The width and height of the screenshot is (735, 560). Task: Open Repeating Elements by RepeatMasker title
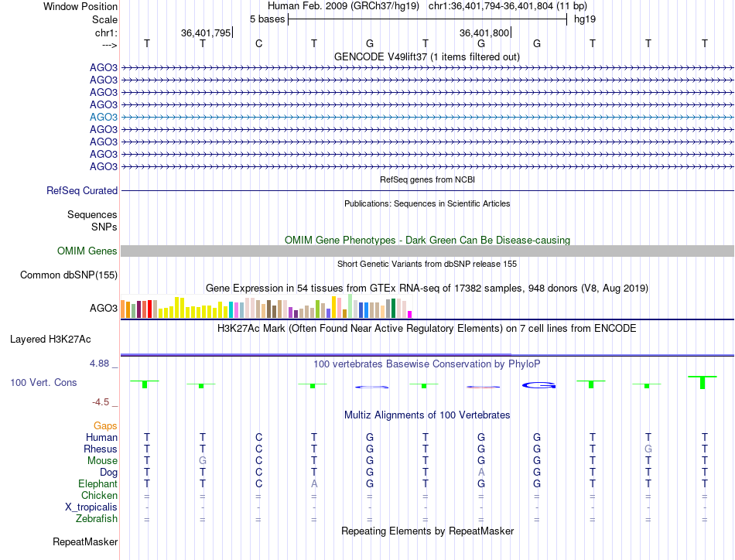427,531
